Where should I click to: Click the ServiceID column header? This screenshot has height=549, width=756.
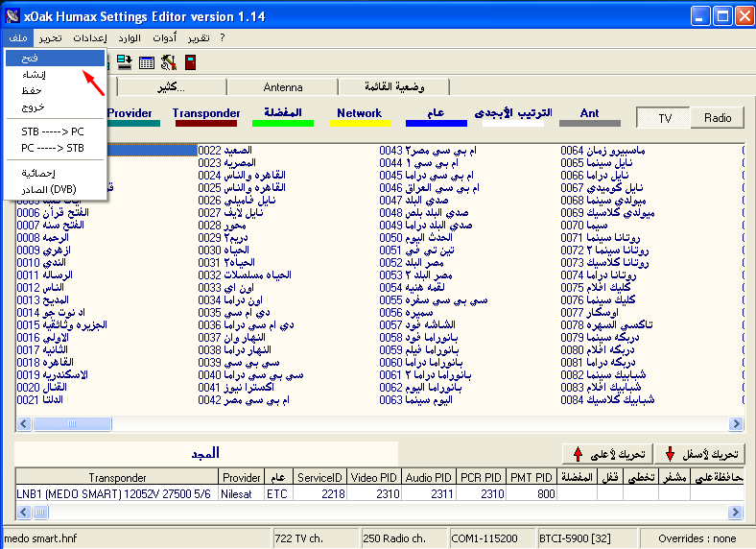click(319, 478)
